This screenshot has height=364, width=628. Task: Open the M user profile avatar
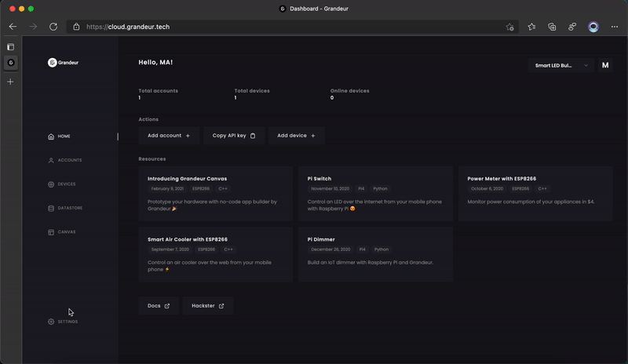(605, 66)
